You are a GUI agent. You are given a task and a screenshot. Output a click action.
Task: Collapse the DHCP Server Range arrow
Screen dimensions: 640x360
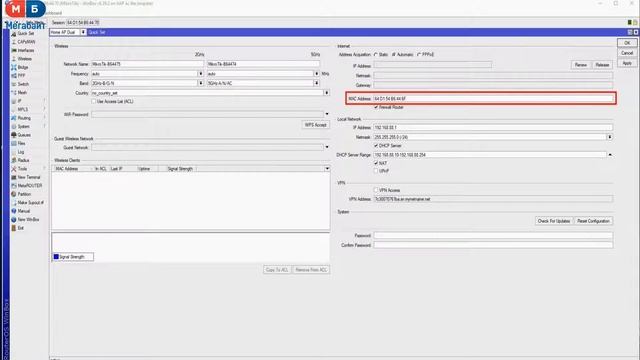click(610, 155)
